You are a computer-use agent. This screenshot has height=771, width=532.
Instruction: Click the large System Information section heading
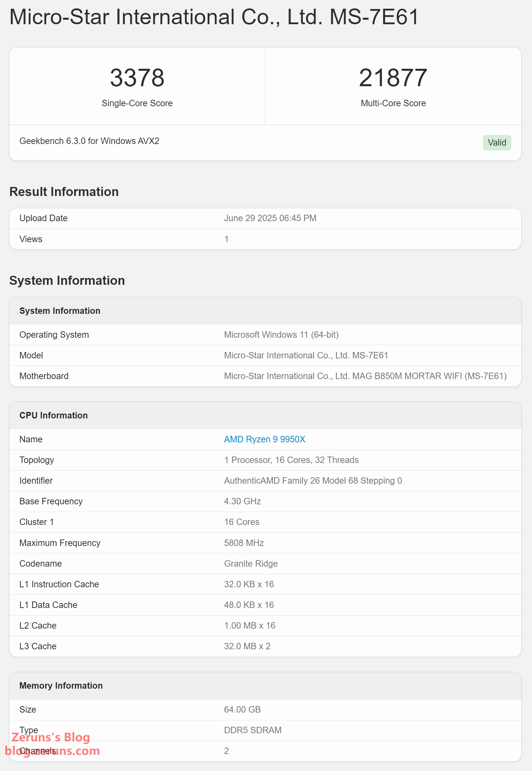tap(67, 280)
